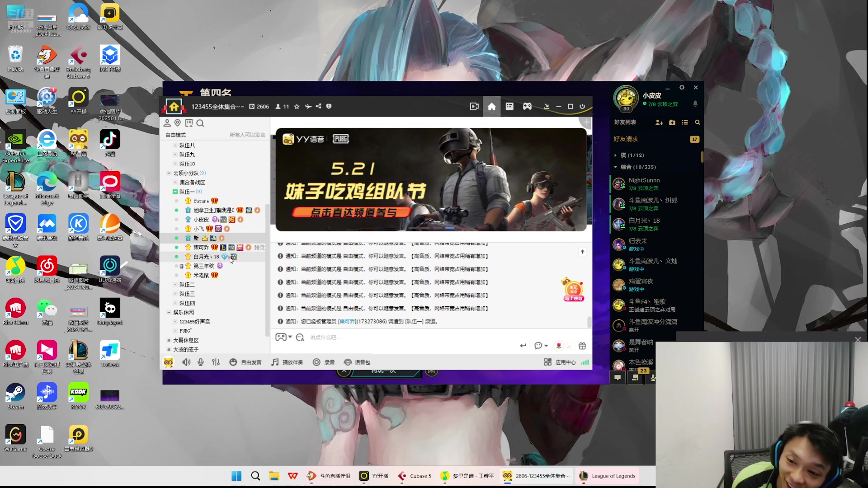Viewport: 868px width, 488px height.
Task: Click the 樂可乔 admin name link in chat
Action: 347,322
